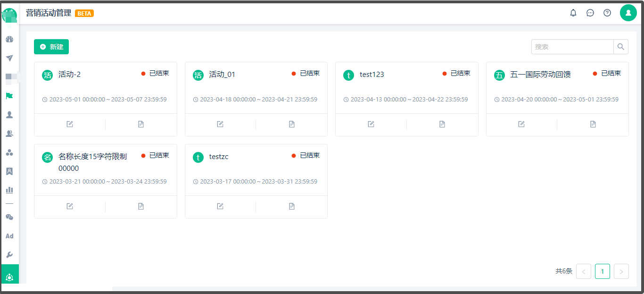Open the Ad icon in sidebar

point(9,236)
